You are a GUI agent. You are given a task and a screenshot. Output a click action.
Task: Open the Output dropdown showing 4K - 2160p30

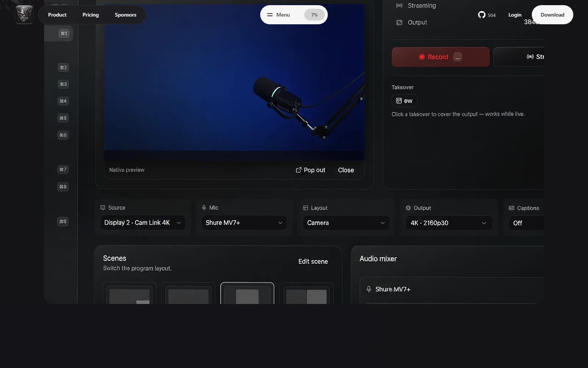[449, 223]
